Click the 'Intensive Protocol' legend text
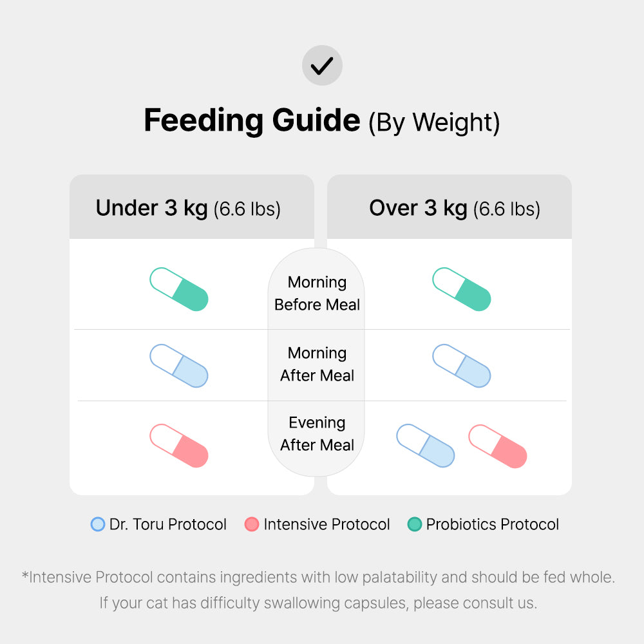The width and height of the screenshot is (644, 644). click(327, 525)
